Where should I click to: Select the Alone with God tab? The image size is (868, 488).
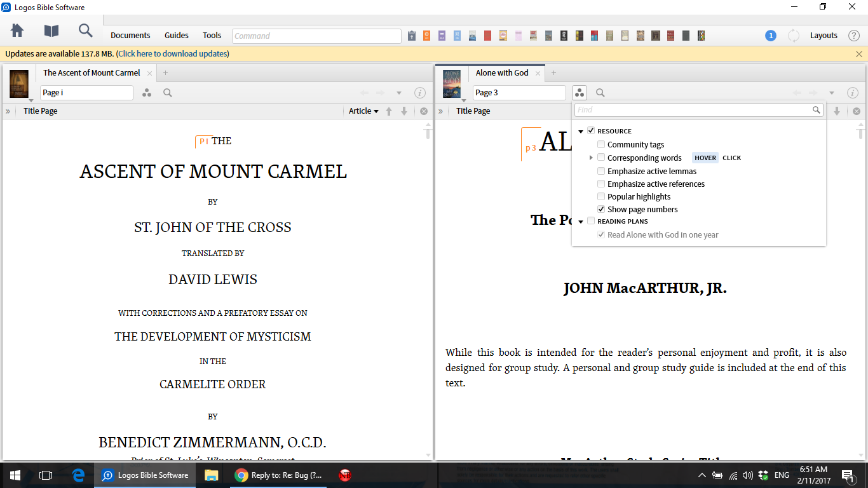pyautogui.click(x=502, y=73)
